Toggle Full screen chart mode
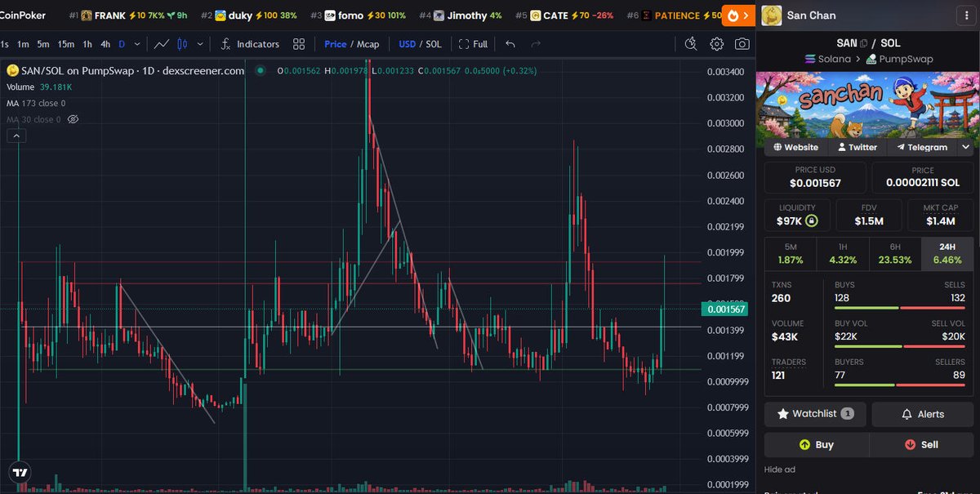Screen dimensions: 980x494 pyautogui.click(x=474, y=44)
